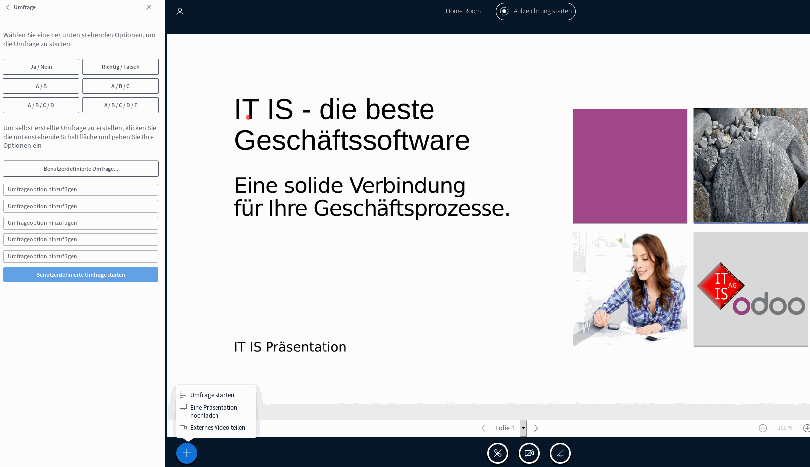Choose the A / B / C / D poll type

tap(41, 105)
